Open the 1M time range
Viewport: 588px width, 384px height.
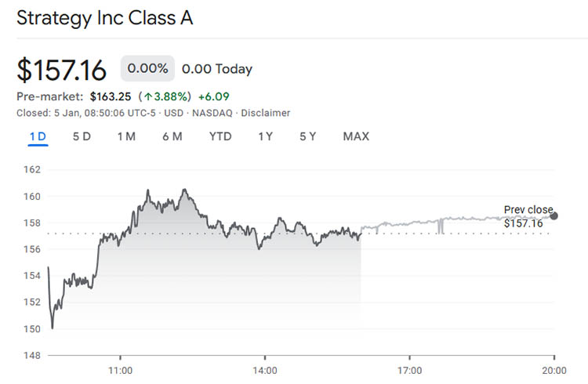pos(126,136)
